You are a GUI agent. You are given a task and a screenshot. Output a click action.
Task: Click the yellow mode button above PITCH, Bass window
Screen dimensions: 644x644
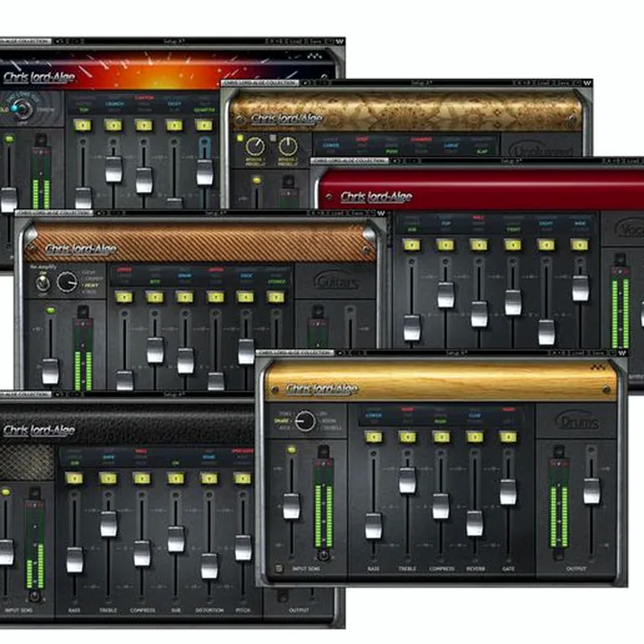tap(242, 479)
